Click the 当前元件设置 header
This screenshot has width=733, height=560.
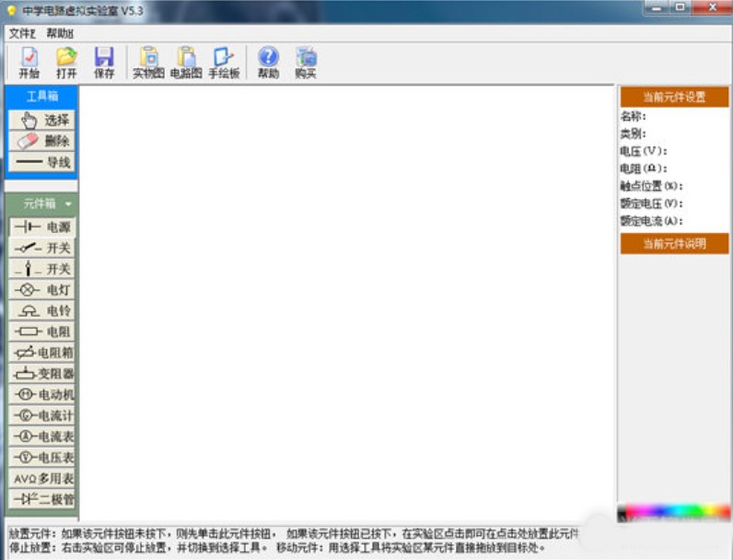(674, 98)
